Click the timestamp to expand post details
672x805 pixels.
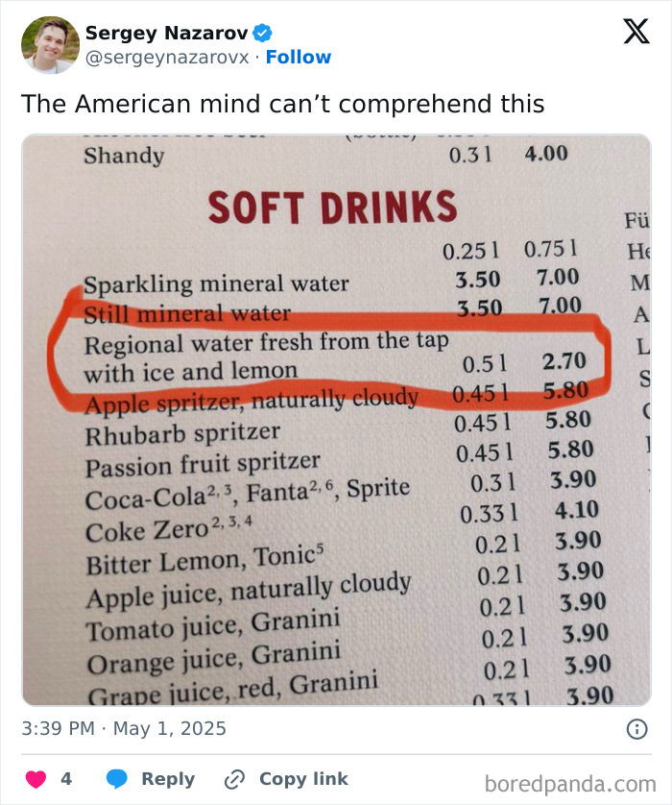pyautogui.click(x=123, y=729)
